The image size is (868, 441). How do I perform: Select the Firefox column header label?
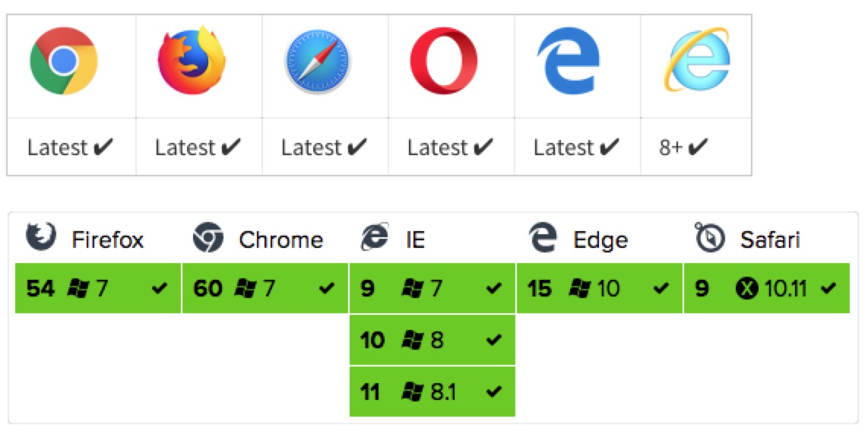click(x=108, y=240)
